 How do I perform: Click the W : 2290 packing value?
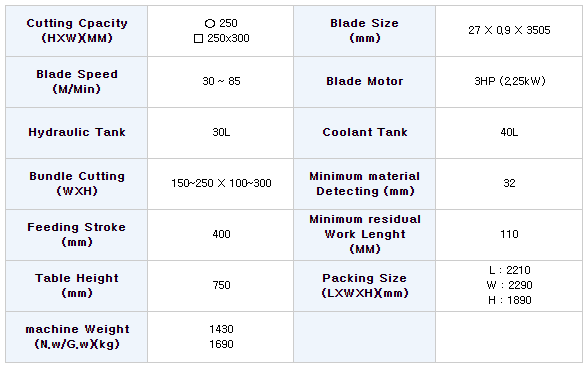pyautogui.click(x=509, y=285)
